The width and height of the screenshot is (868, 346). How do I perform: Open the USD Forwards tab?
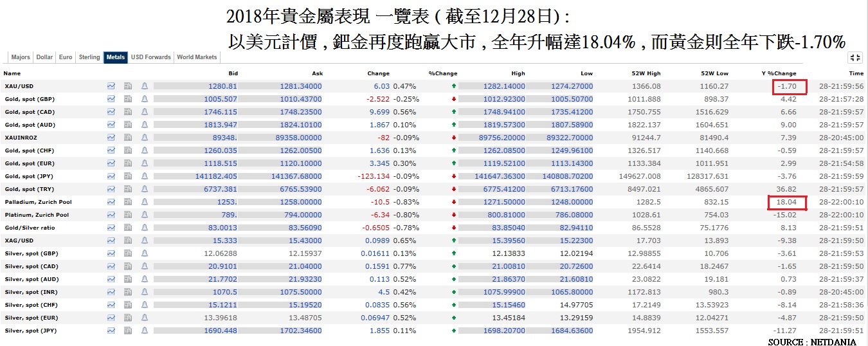[x=151, y=57]
